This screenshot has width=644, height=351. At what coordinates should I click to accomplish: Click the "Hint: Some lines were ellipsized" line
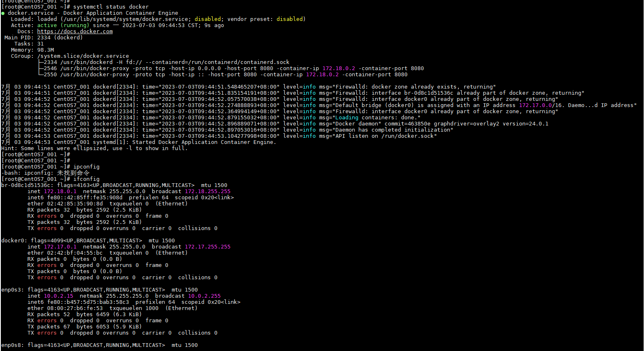(x=94, y=148)
